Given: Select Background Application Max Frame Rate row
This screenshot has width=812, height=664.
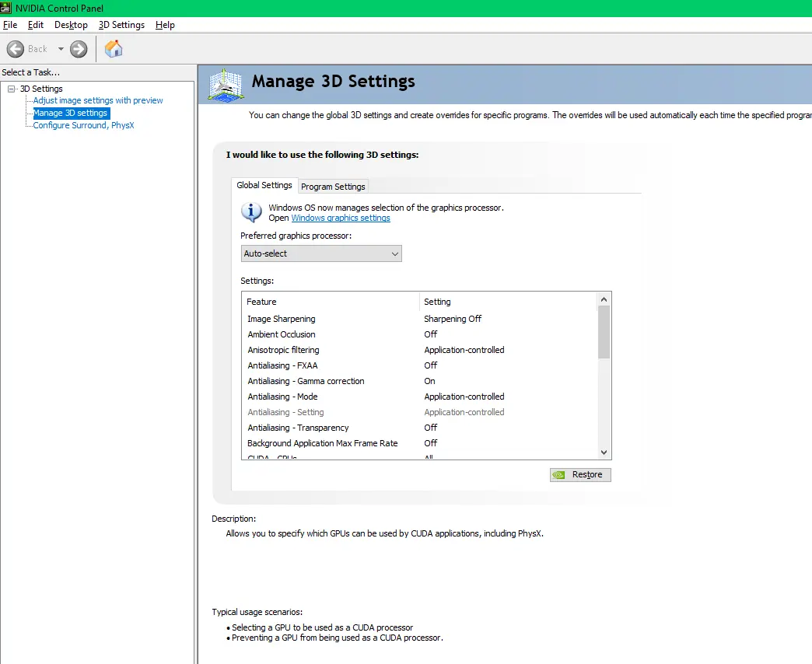Looking at the screenshot, I should click(419, 443).
